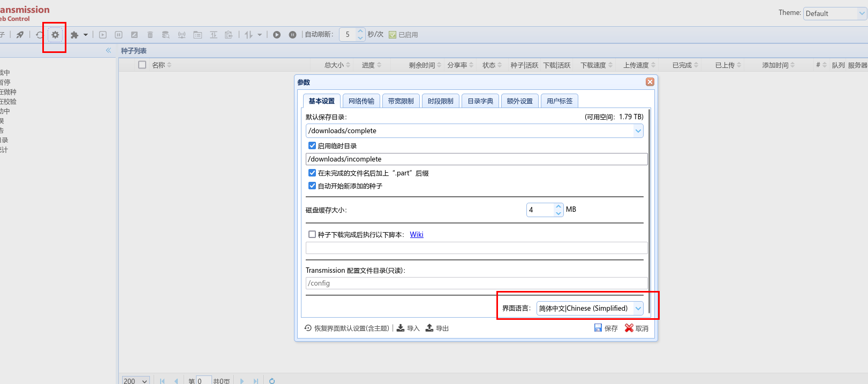
Task: Click the rocket speed icon in toolbar
Action: coord(20,35)
